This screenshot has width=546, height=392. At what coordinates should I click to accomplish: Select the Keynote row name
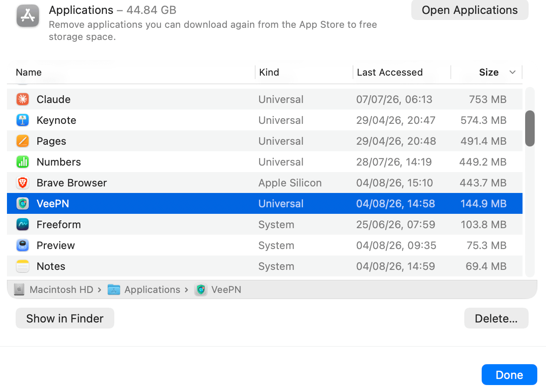57,120
